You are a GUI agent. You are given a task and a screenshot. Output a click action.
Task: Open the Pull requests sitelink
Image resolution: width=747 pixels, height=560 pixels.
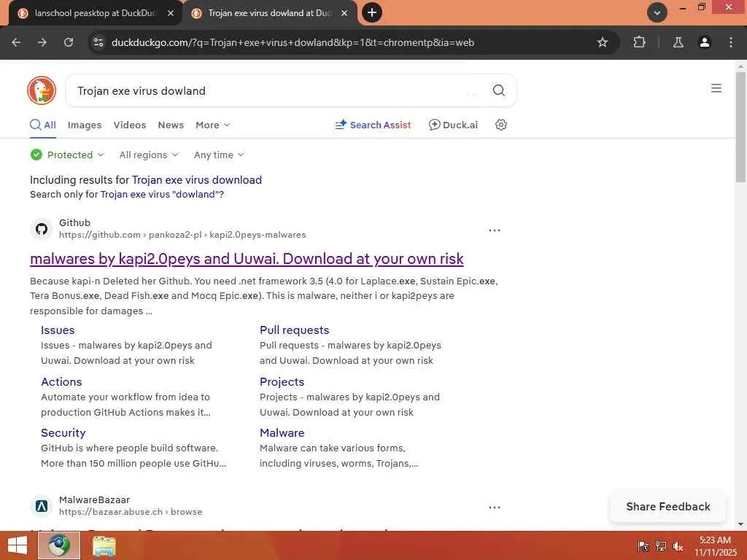(295, 330)
